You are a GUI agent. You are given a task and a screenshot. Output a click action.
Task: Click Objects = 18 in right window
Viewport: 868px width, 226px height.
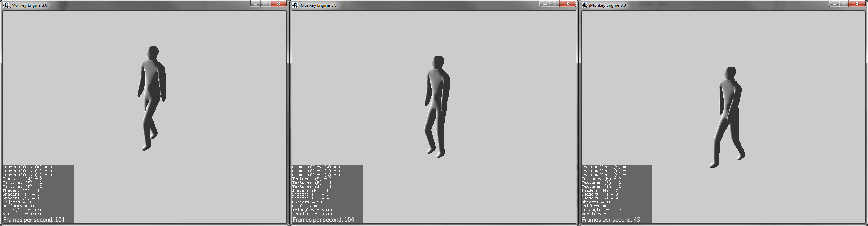point(596,202)
